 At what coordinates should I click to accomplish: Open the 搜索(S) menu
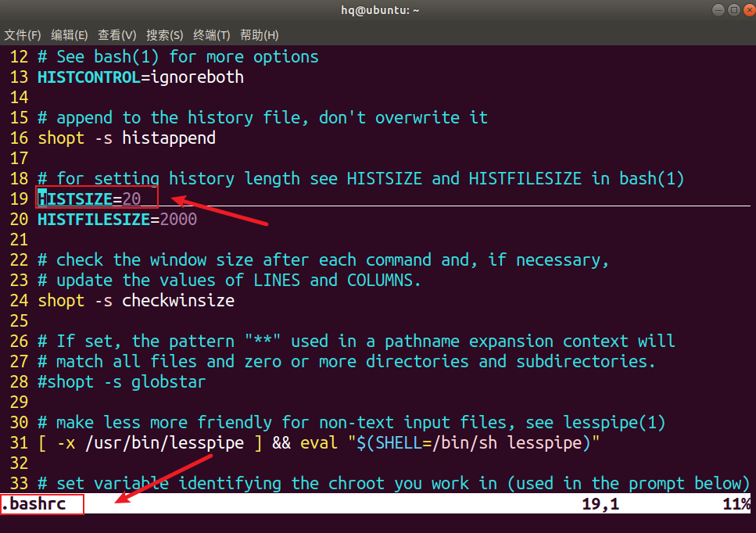coord(165,34)
